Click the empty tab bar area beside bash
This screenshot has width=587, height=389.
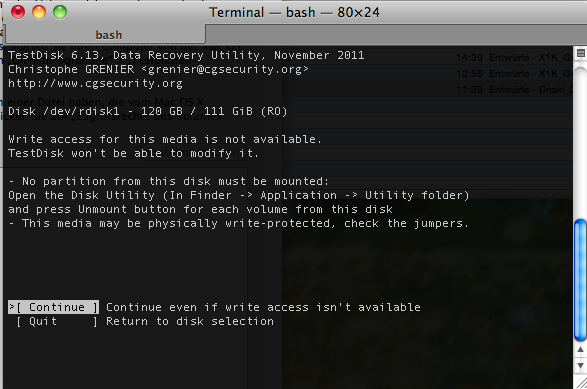[x=396, y=35]
